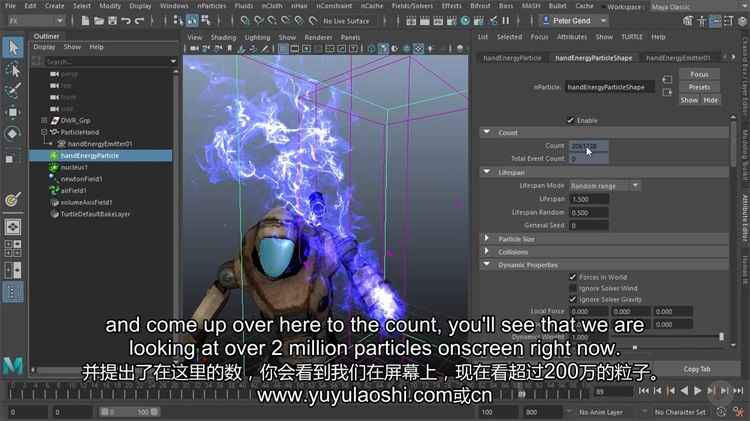Image resolution: width=750 pixels, height=421 pixels.
Task: Select four-view layout icon in toolbox
Action: click(13, 248)
